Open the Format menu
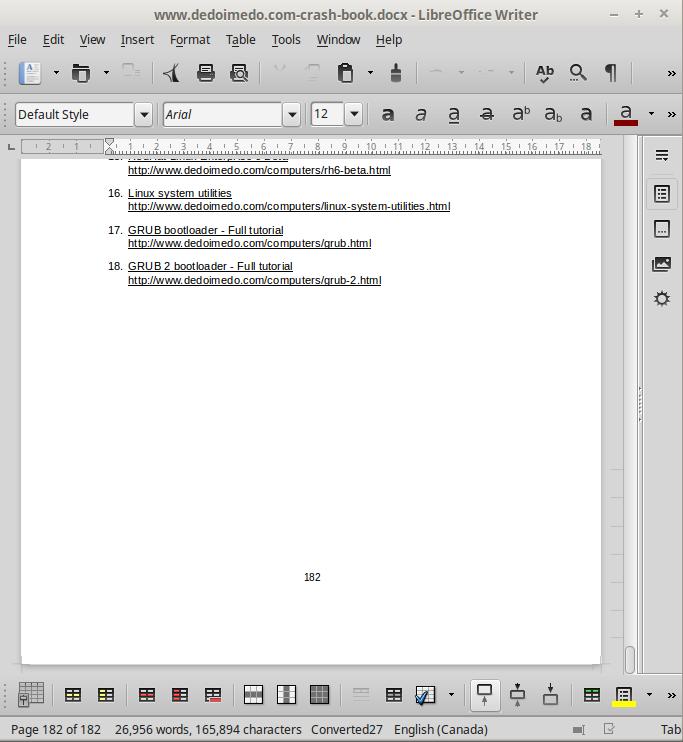Screen dimensions: 683x742 pyautogui.click(x=190, y=40)
